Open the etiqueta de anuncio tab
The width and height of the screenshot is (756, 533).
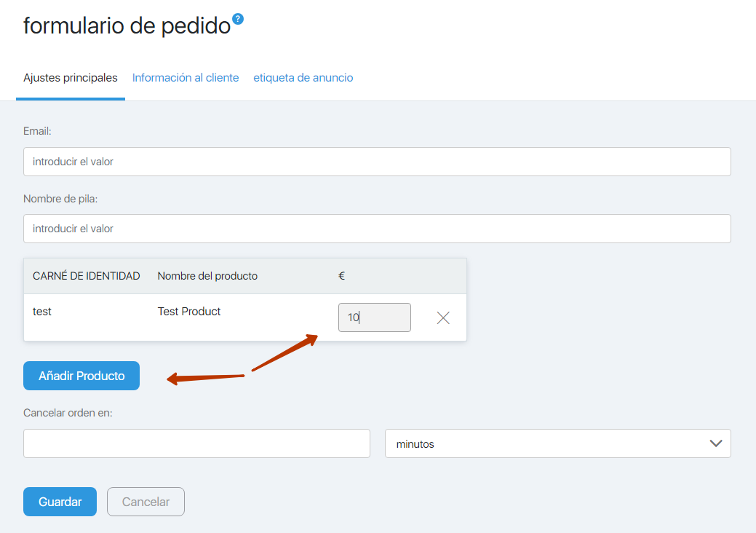click(303, 78)
